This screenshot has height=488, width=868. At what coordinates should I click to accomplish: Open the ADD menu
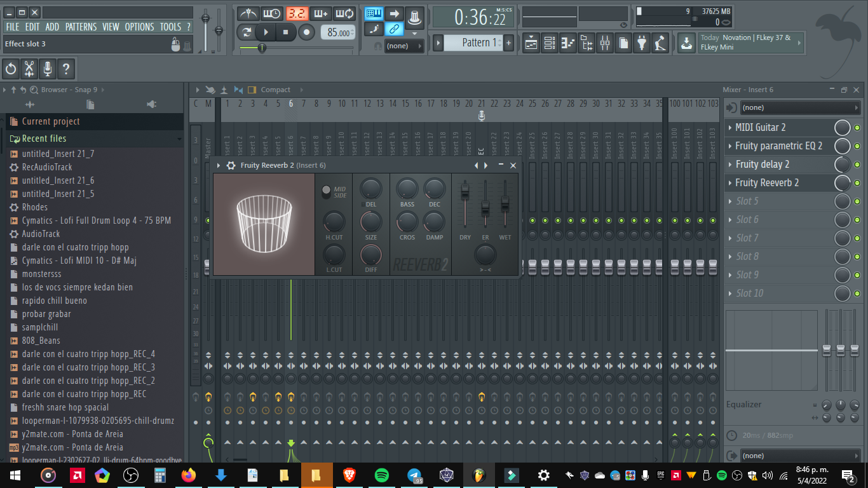tap(52, 27)
